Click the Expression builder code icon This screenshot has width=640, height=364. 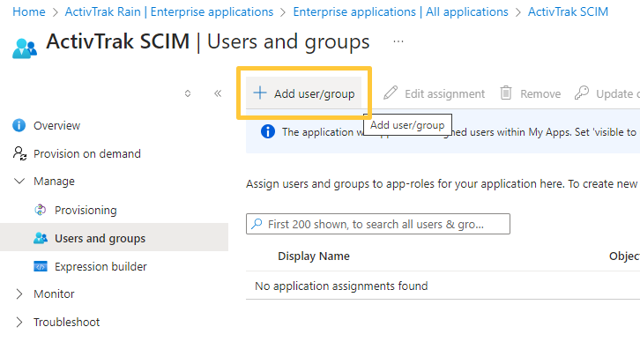(41, 266)
